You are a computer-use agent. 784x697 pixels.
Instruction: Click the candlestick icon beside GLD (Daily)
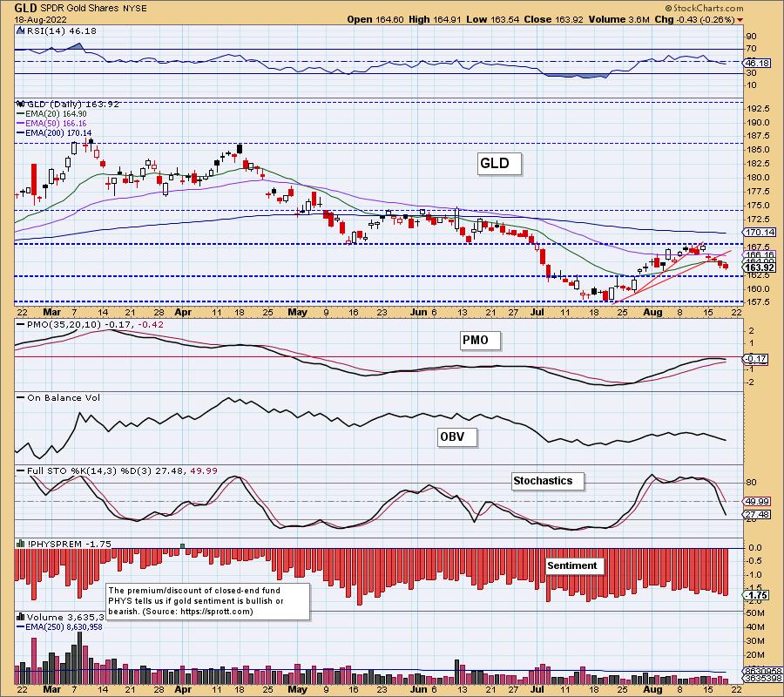click(x=21, y=104)
